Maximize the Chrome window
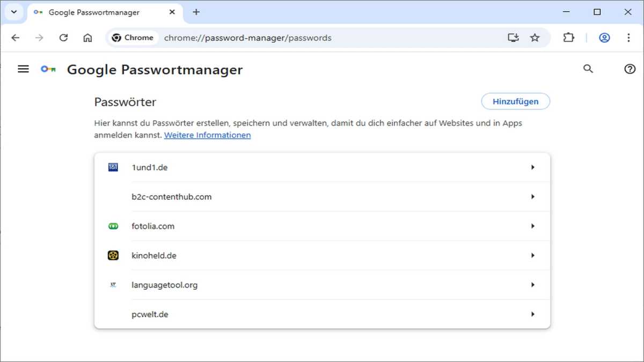 597,12
